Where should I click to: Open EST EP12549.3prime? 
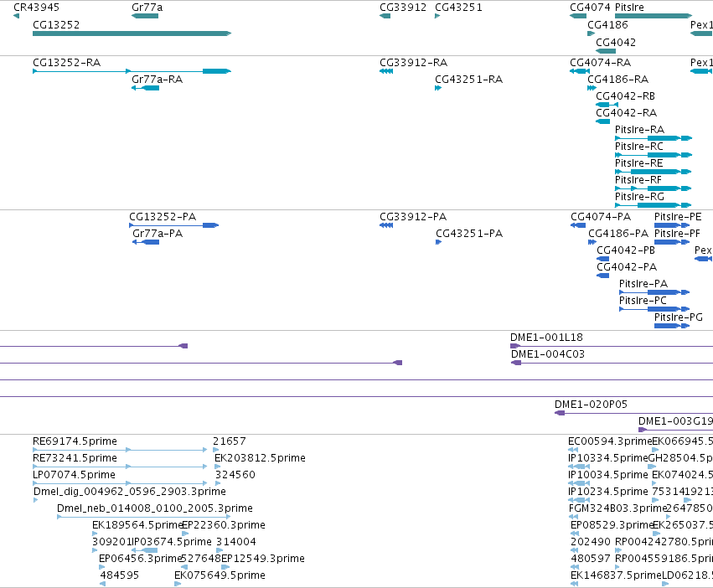pos(225,568)
